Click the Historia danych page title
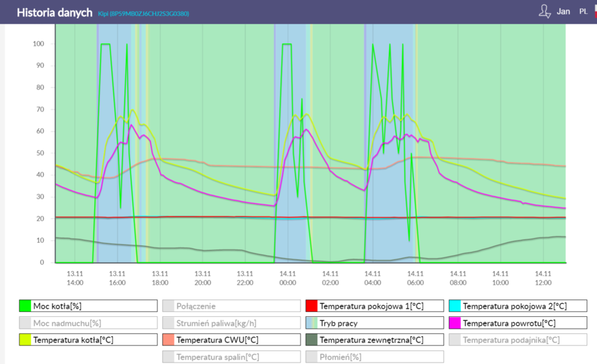 [x=54, y=12]
